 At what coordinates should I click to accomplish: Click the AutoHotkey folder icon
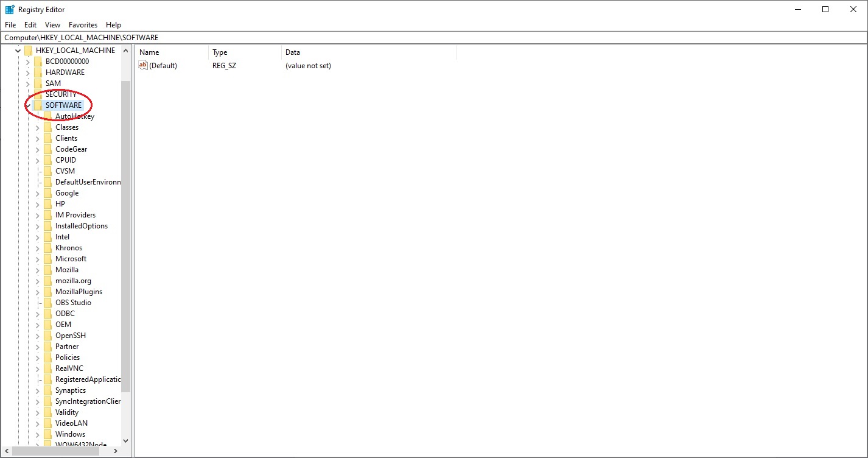point(47,116)
